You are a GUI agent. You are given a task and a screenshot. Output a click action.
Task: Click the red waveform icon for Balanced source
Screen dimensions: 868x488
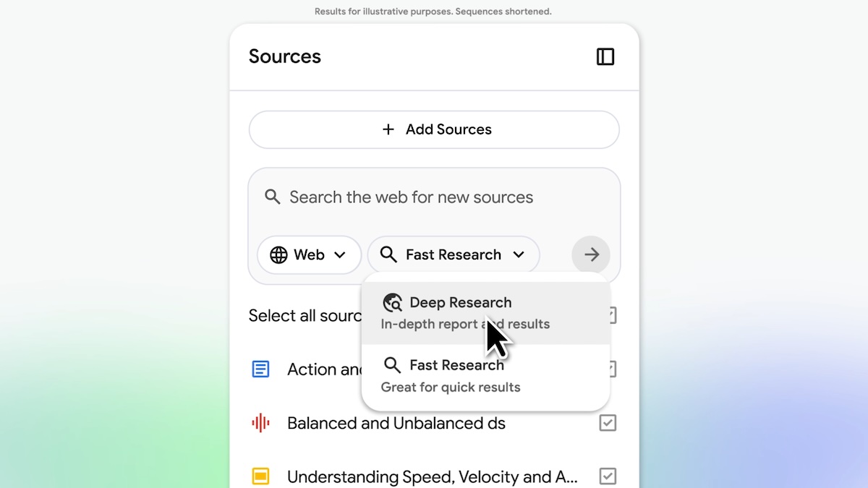coord(260,423)
